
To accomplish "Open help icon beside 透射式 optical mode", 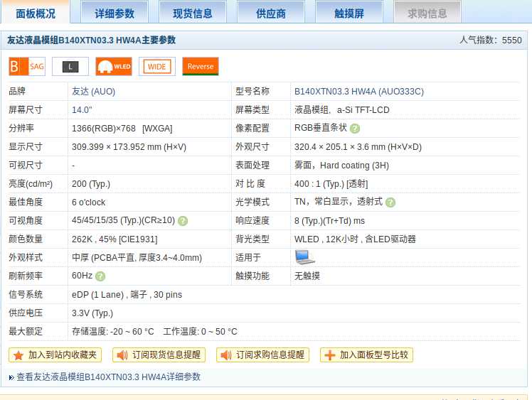I will point(390,202).
